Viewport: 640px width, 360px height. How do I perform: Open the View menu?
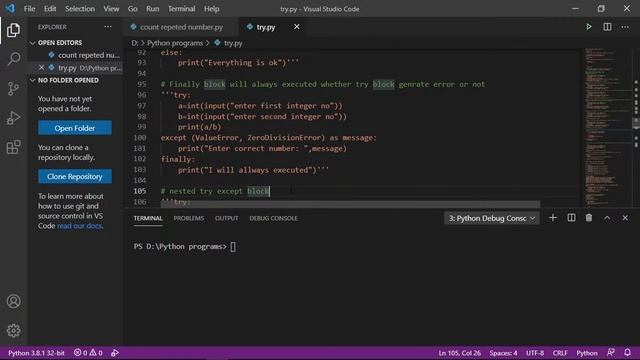tap(111, 9)
